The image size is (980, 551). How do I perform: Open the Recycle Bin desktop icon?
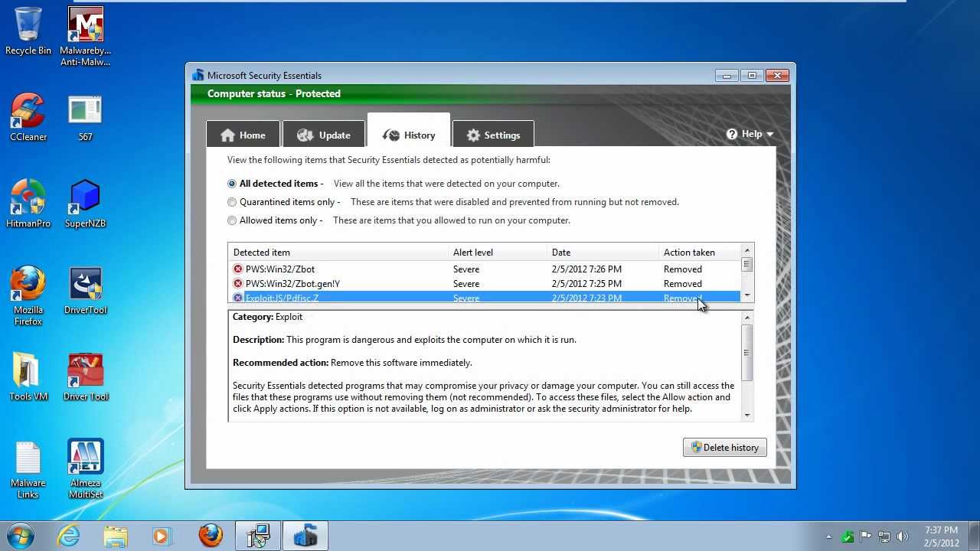pos(28,31)
